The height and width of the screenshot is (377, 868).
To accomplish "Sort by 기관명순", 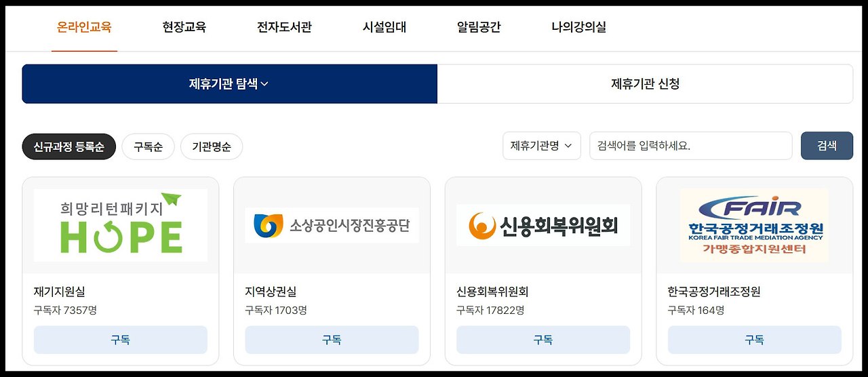I will pos(212,146).
